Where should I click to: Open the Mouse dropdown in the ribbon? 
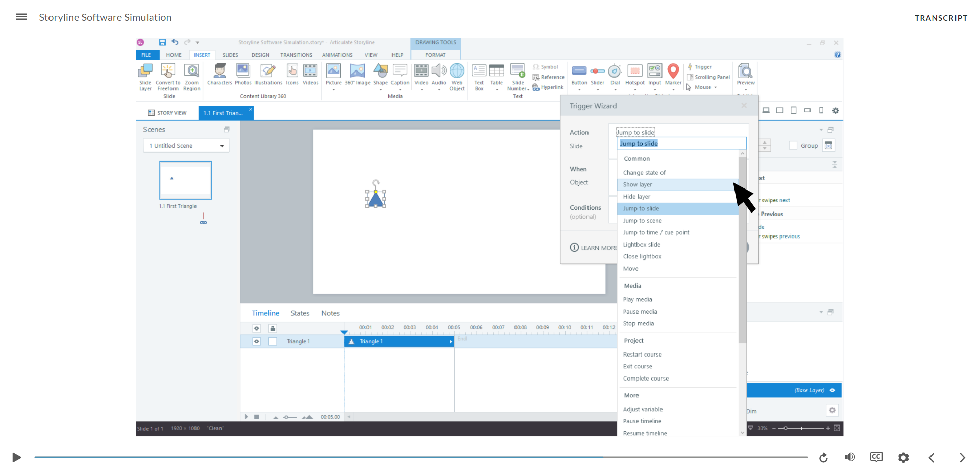click(716, 87)
